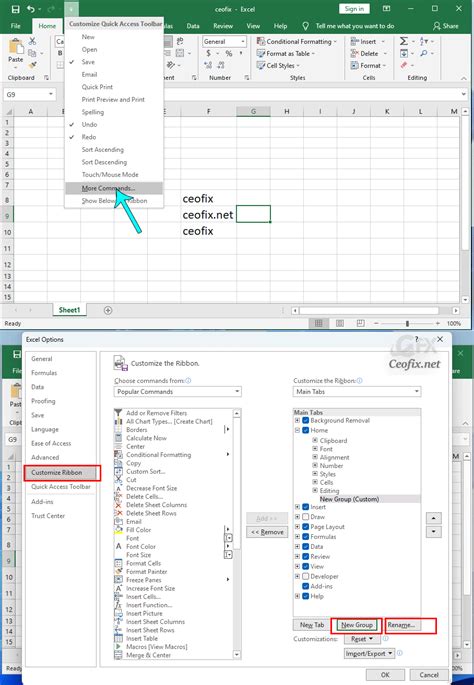Screen dimensions: 474x685
Task: Click the Cut scissors icon in the ribbon
Action: (x=32, y=41)
